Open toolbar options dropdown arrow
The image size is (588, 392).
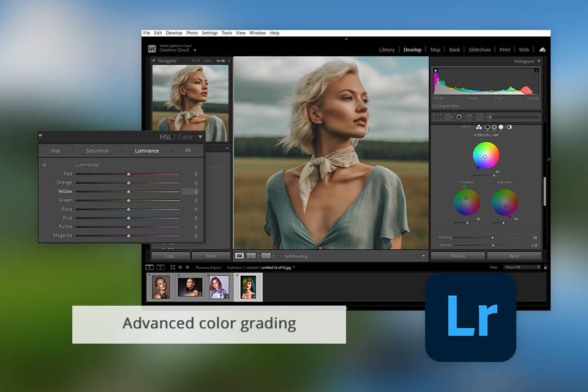(423, 256)
